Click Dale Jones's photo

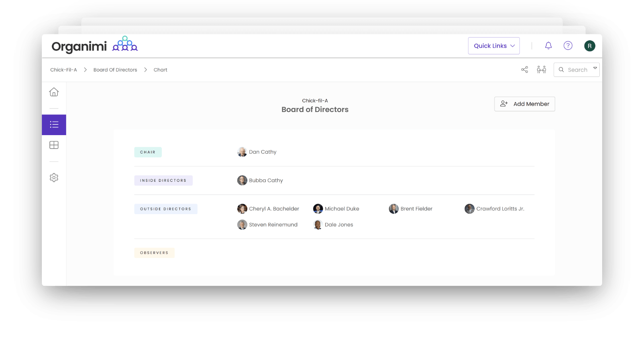click(x=318, y=225)
